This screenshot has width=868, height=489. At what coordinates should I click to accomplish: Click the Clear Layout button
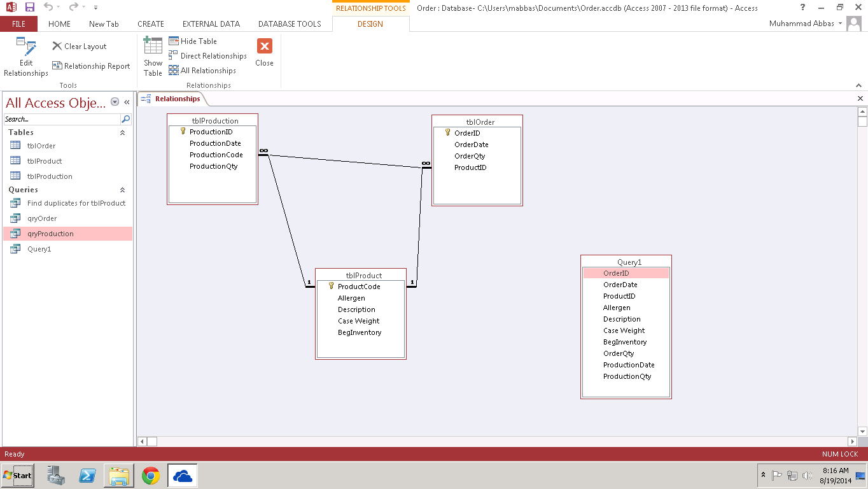coord(80,46)
